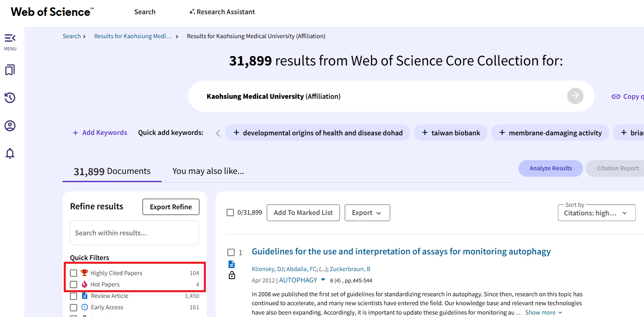This screenshot has width=644, height=317.
Task: Open the Search top menu item
Action: (x=145, y=12)
